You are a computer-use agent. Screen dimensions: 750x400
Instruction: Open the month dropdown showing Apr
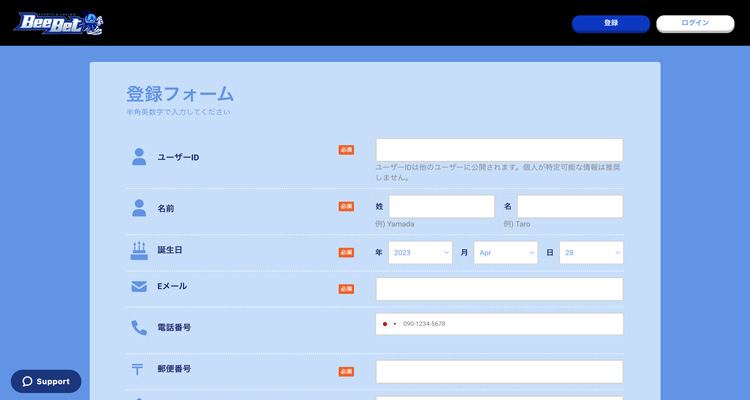tap(506, 253)
